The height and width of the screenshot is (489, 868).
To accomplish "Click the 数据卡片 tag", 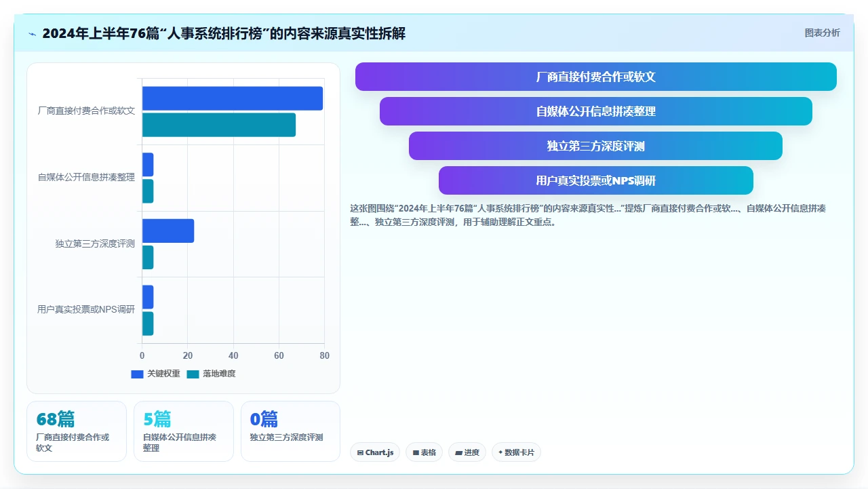I will click(516, 452).
